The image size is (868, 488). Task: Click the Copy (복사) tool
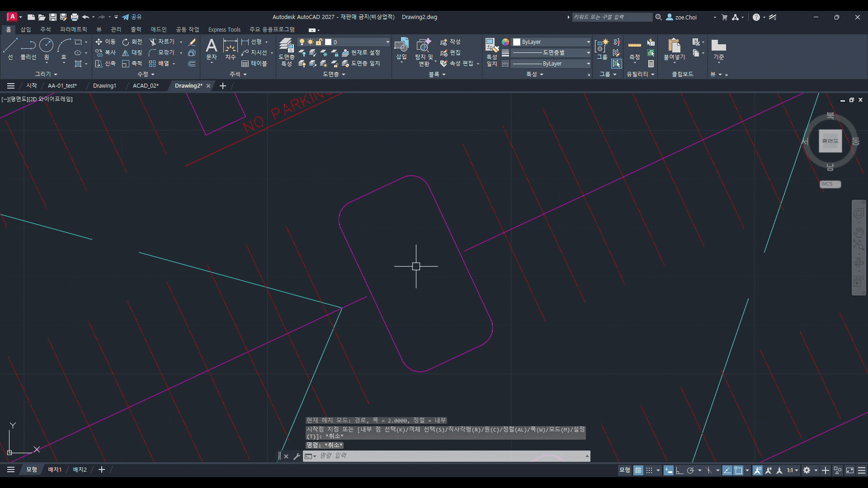(x=105, y=53)
